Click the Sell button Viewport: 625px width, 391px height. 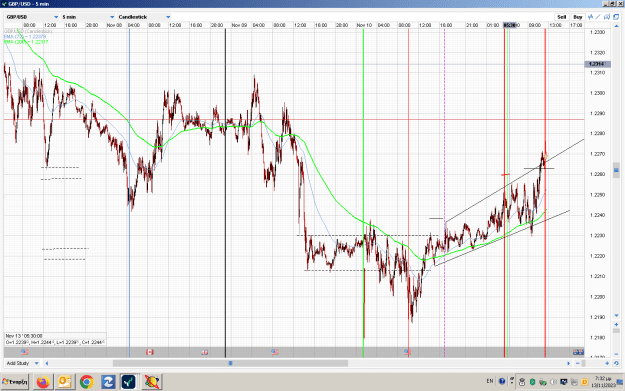click(x=562, y=17)
